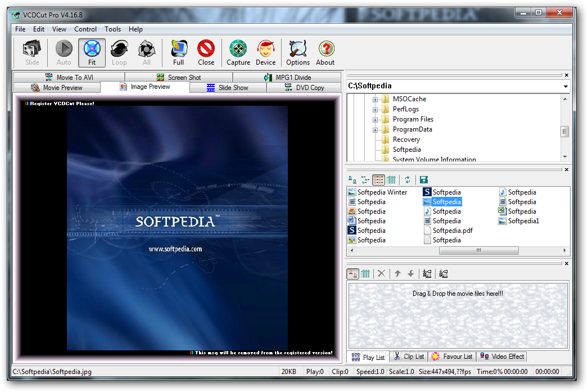588x392 pixels.
Task: Switch to the Clip List tab
Action: (409, 357)
